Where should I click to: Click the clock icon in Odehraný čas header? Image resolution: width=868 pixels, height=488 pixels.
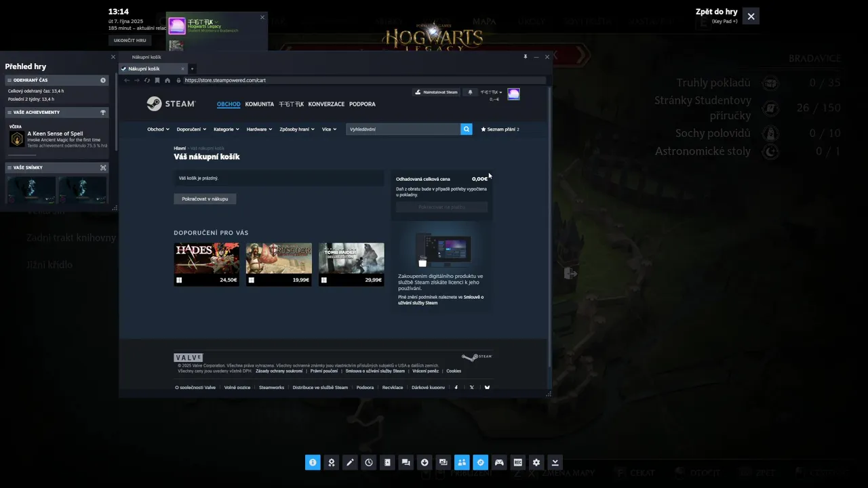click(x=103, y=80)
